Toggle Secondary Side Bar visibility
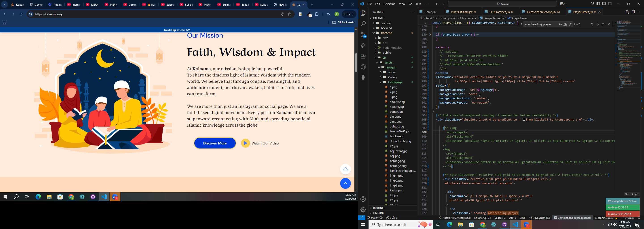This screenshot has width=644, height=229. [610, 4]
